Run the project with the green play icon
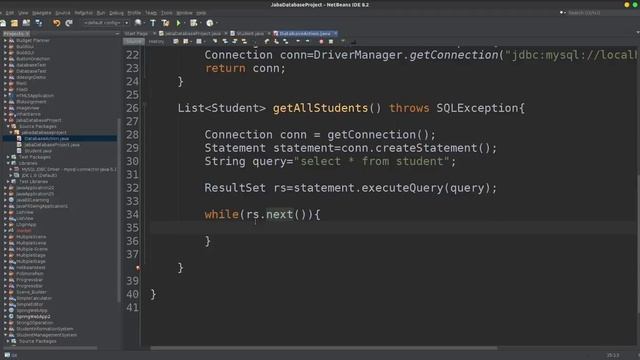Screen dimensions: 640x360 click(x=178, y=23)
